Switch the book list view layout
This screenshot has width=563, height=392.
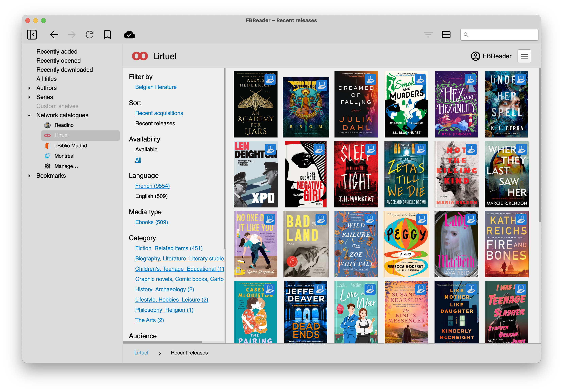(x=446, y=35)
